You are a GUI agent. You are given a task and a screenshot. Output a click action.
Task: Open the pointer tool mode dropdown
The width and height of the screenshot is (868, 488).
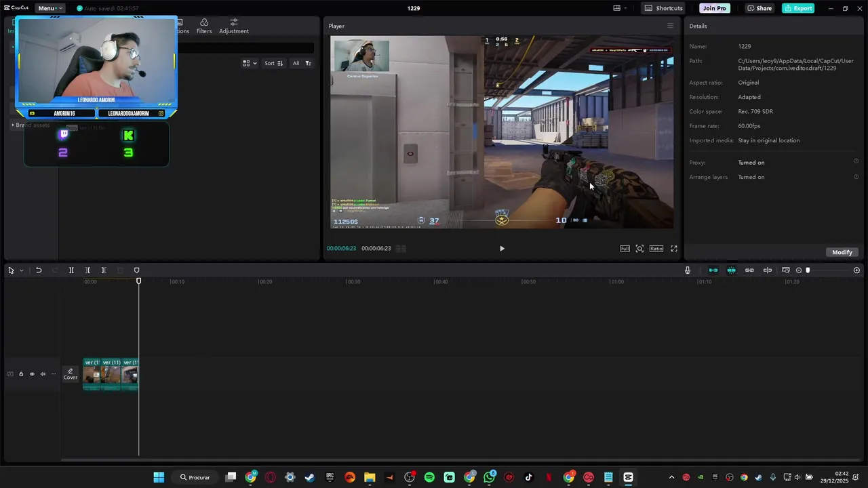[x=21, y=270]
